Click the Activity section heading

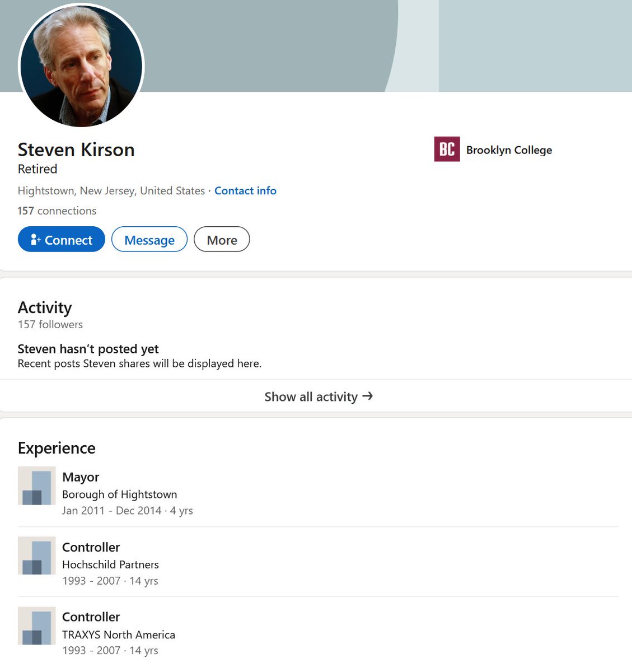[x=45, y=307]
